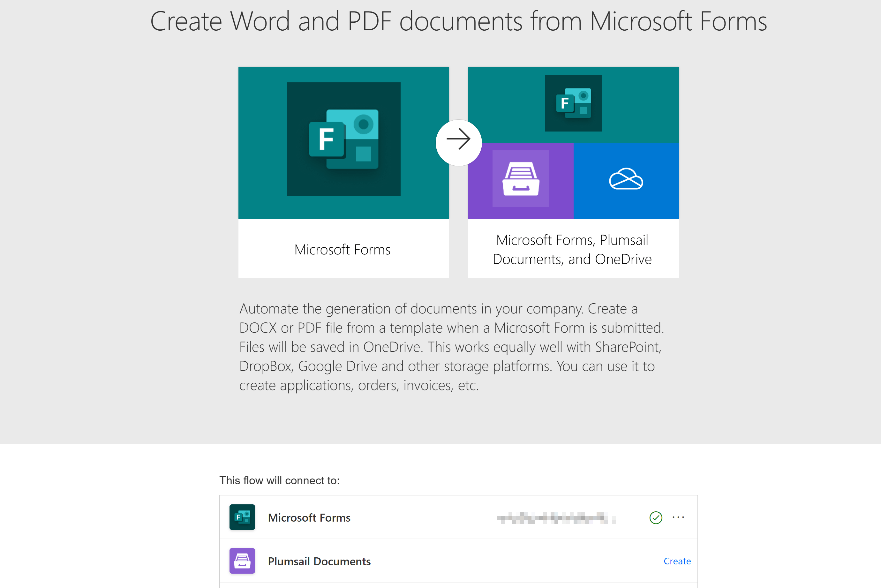Open the Microsoft Forms connection more options
Image resolution: width=881 pixels, height=588 pixels.
[678, 517]
